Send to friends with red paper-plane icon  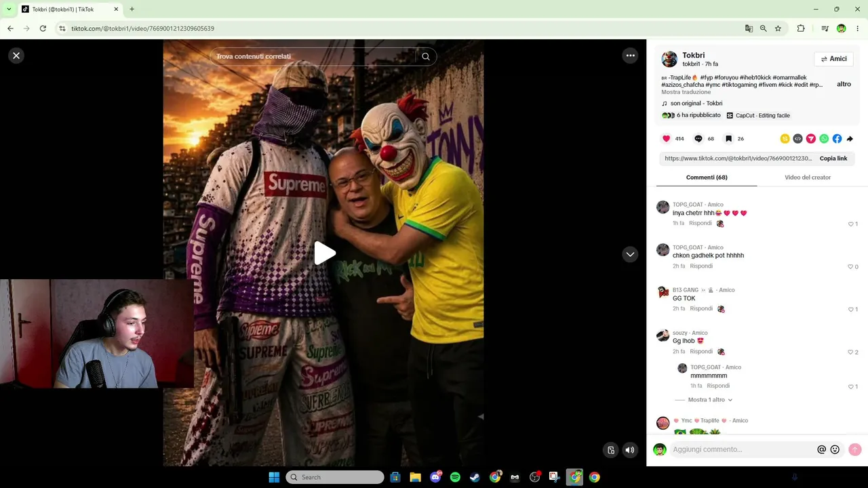810,138
